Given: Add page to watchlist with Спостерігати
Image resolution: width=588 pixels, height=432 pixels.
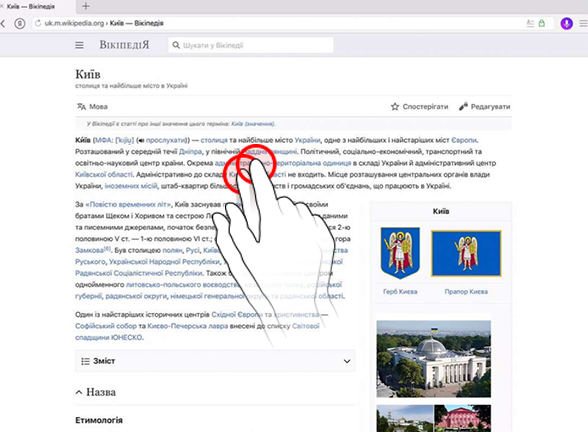Looking at the screenshot, I should (419, 106).
